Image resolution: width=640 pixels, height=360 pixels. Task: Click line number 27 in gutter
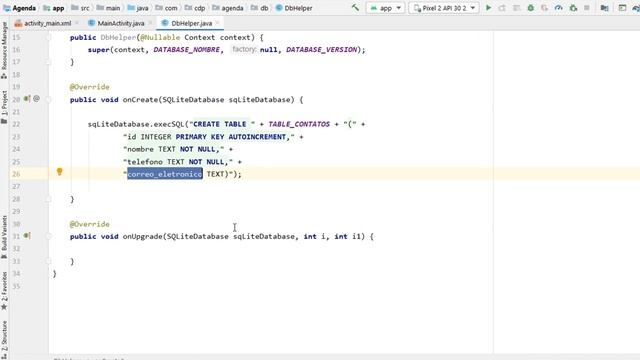tap(16, 187)
